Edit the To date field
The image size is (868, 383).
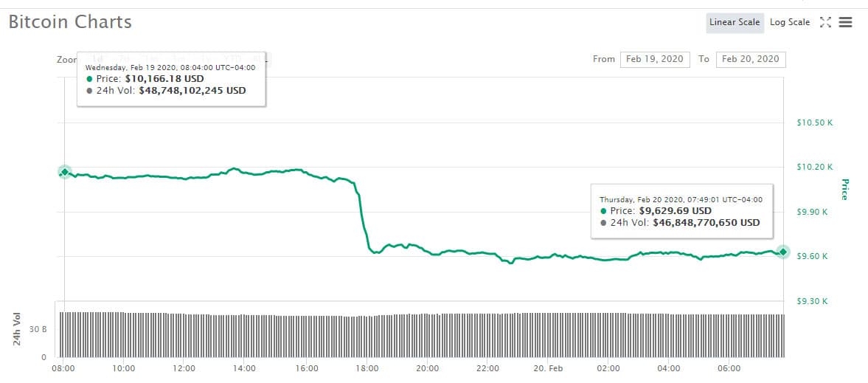[751, 59]
